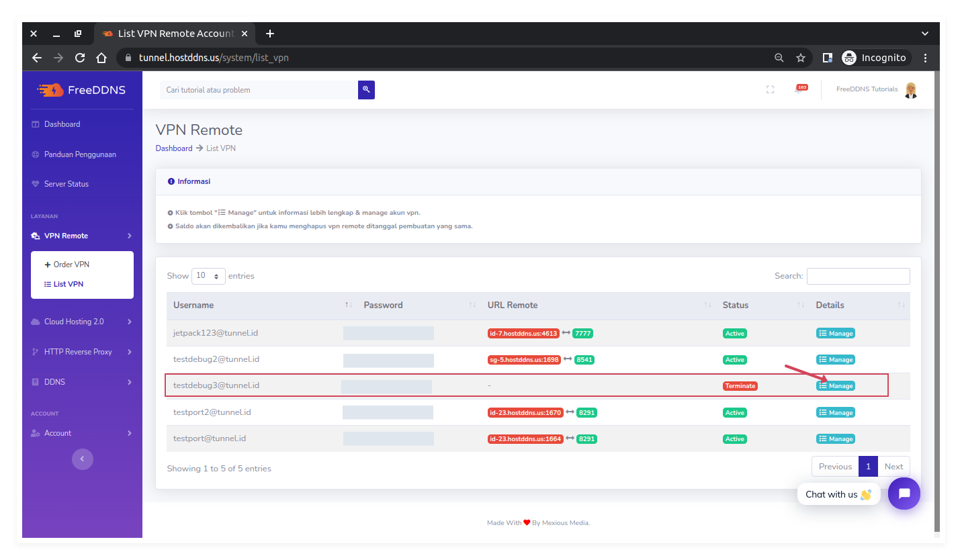Go to browser home page
The width and height of the screenshot is (962, 560).
[x=101, y=58]
